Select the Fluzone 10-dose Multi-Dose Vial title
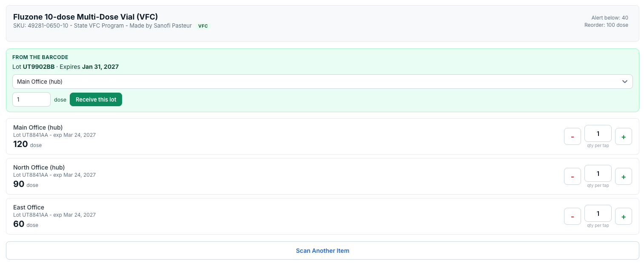644x263 pixels. (x=85, y=17)
